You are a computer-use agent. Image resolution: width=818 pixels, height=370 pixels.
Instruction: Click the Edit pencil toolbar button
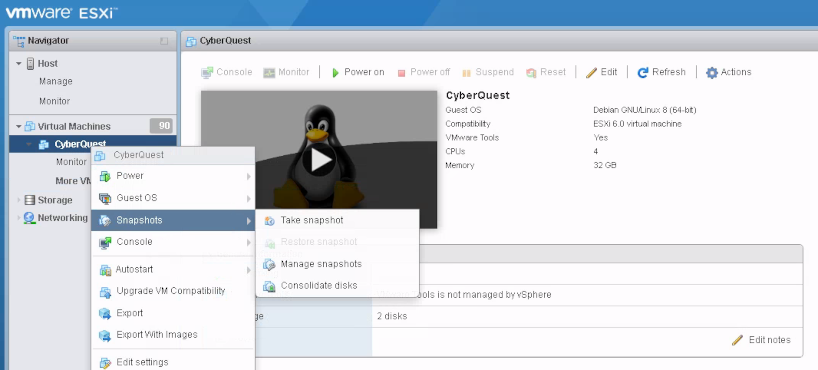point(602,72)
